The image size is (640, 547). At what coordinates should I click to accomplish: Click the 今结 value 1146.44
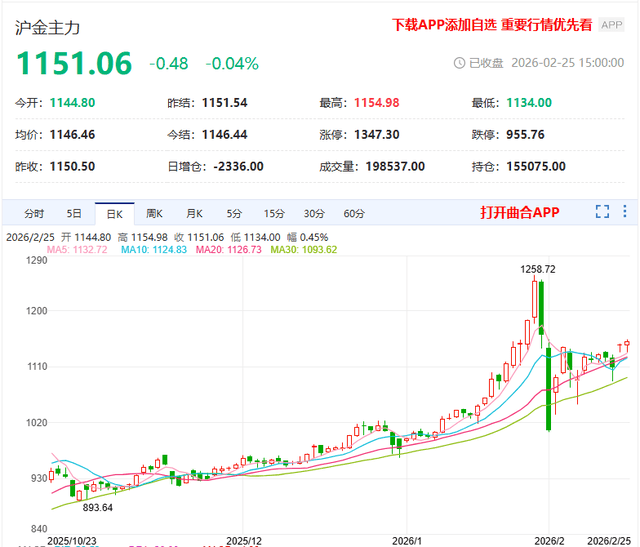click(x=224, y=134)
